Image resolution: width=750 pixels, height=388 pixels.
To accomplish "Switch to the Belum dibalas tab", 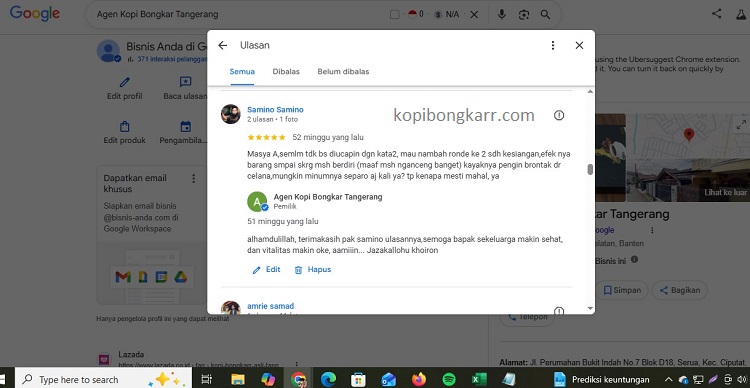I will click(343, 72).
